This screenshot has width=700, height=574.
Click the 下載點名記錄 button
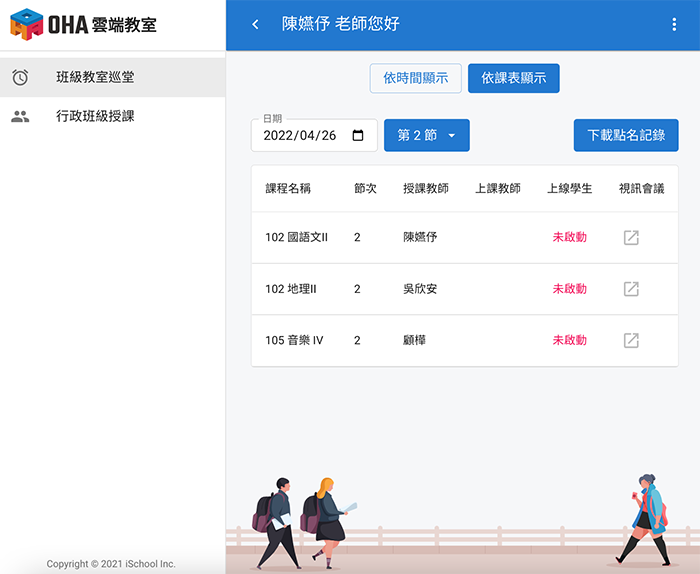coord(626,136)
